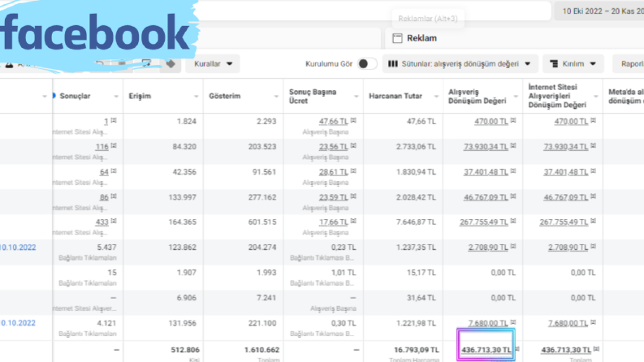Open campaign link ending 10.10.2022 with 5.437 results
The image size is (644, 362).
click(18, 248)
